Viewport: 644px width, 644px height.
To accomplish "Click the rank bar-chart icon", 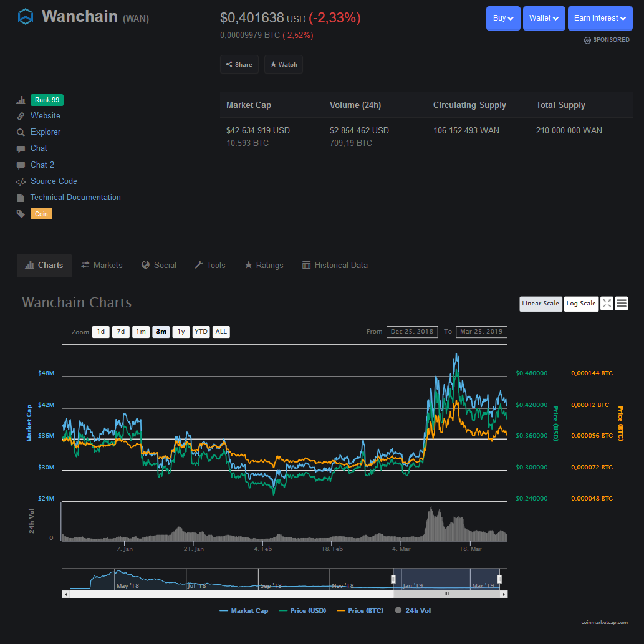I will [21, 100].
